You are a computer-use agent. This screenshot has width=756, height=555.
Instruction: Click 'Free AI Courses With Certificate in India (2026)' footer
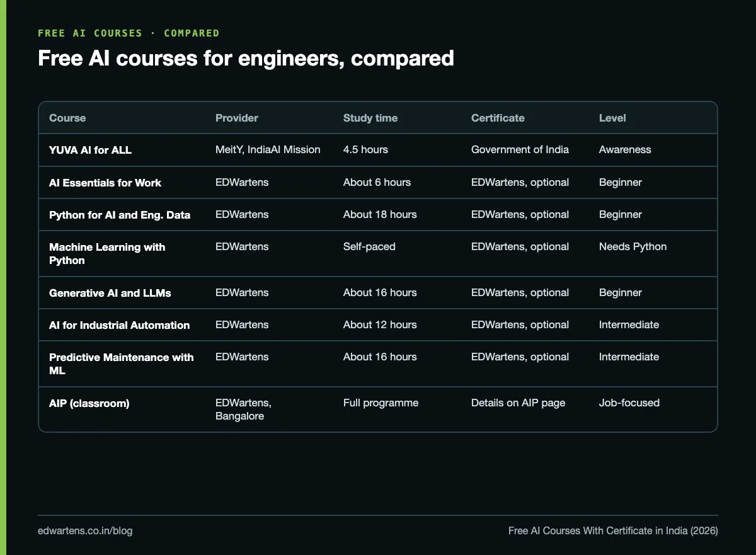tap(613, 530)
